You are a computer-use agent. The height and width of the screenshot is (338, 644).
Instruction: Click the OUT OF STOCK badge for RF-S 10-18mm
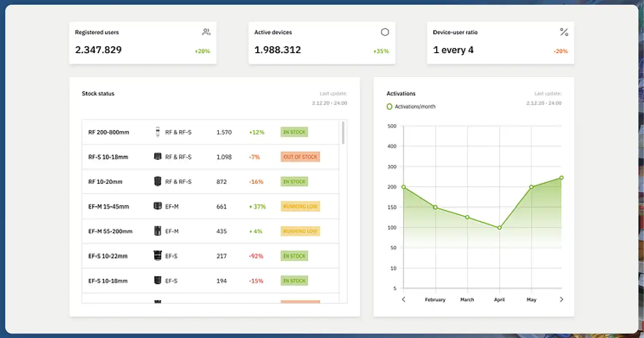300,157
